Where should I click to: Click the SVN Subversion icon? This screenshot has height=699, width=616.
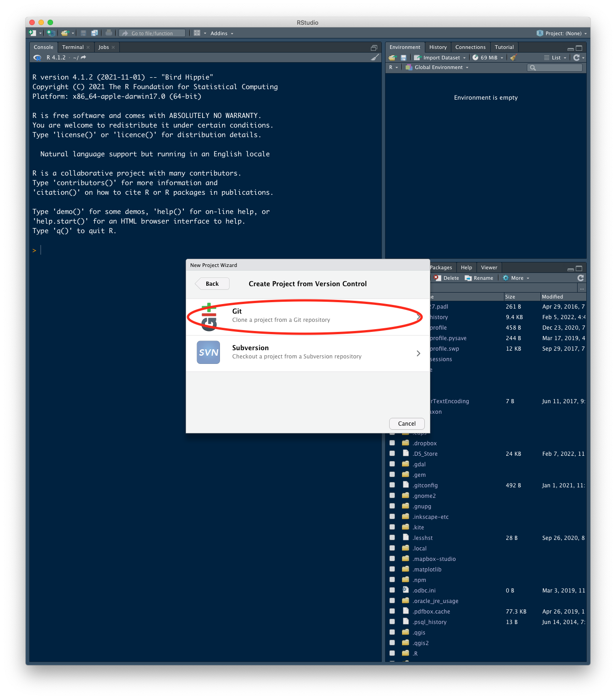point(209,352)
